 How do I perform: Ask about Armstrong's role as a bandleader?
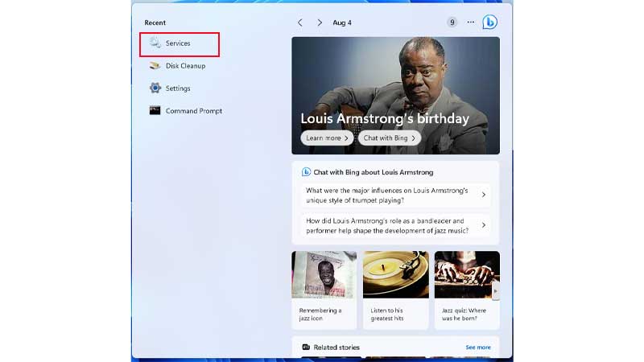tap(396, 226)
